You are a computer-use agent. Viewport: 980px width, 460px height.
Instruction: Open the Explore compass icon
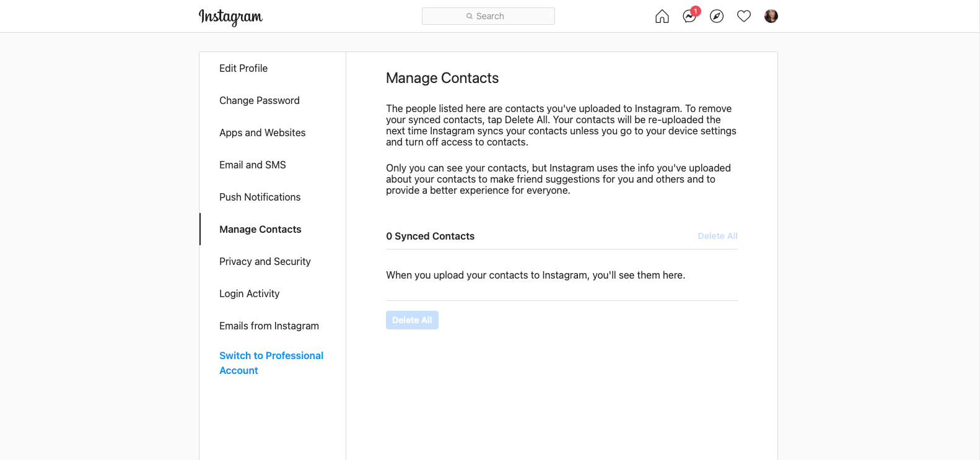pyautogui.click(x=717, y=16)
